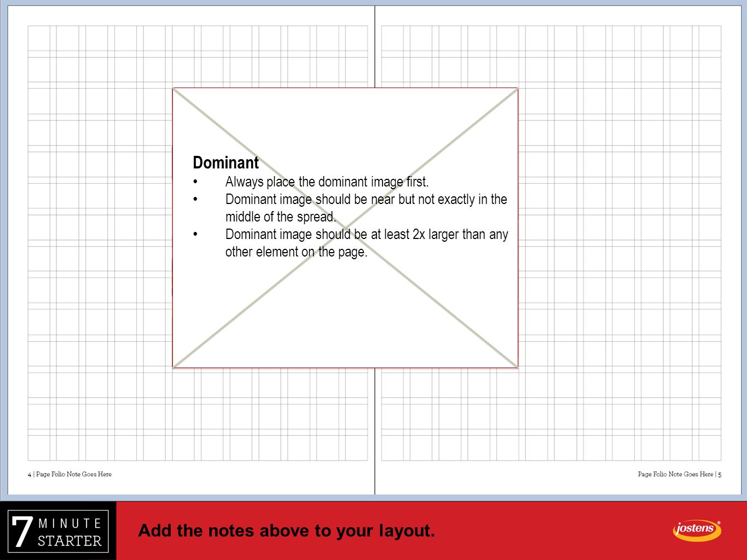Screen dimensions: 747x560
Task: Click "near but not exactly in the" bullet line
Action: pyautogui.click(x=366, y=199)
